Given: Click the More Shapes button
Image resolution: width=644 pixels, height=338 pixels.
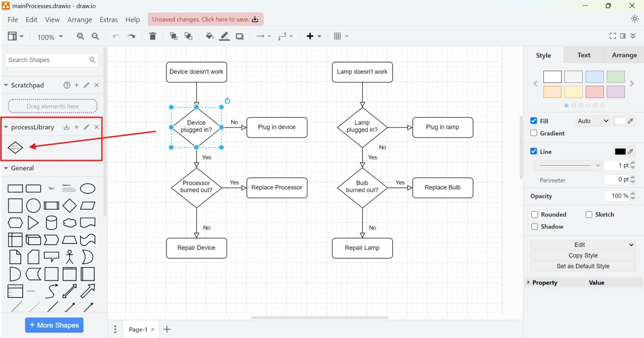Looking at the screenshot, I should tap(54, 325).
